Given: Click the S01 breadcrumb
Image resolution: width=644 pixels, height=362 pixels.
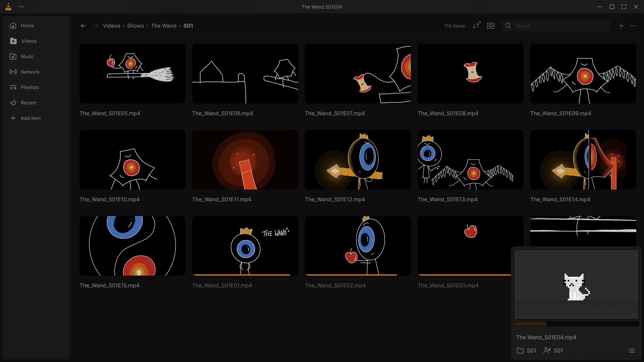Looking at the screenshot, I should point(188,26).
